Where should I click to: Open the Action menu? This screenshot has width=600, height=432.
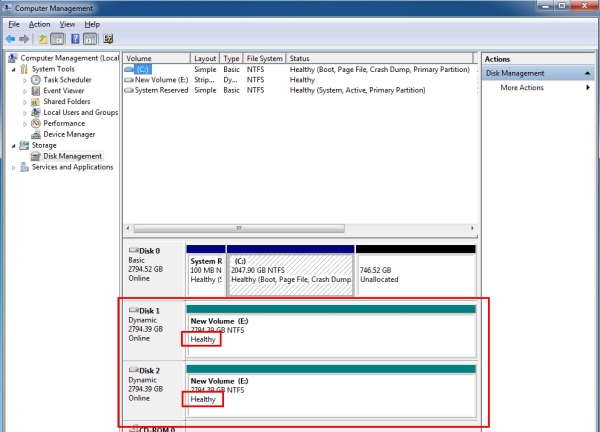click(39, 23)
